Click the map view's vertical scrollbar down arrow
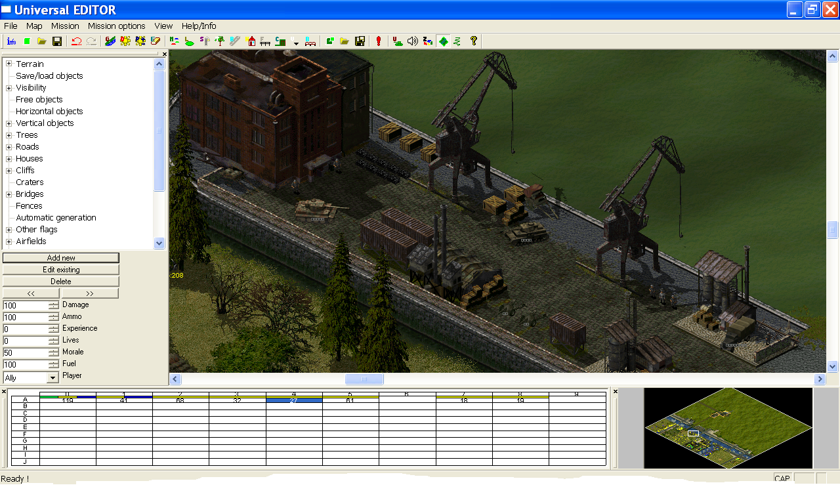 click(x=833, y=366)
